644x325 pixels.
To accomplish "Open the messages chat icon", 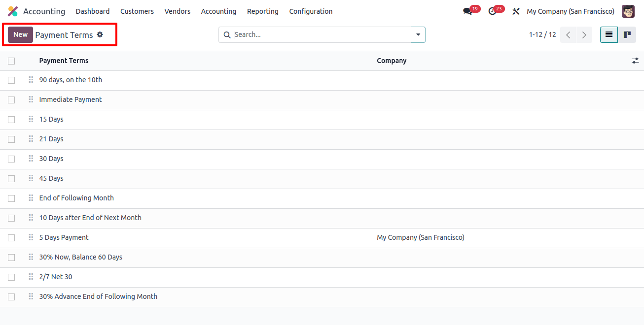I will pyautogui.click(x=467, y=11).
